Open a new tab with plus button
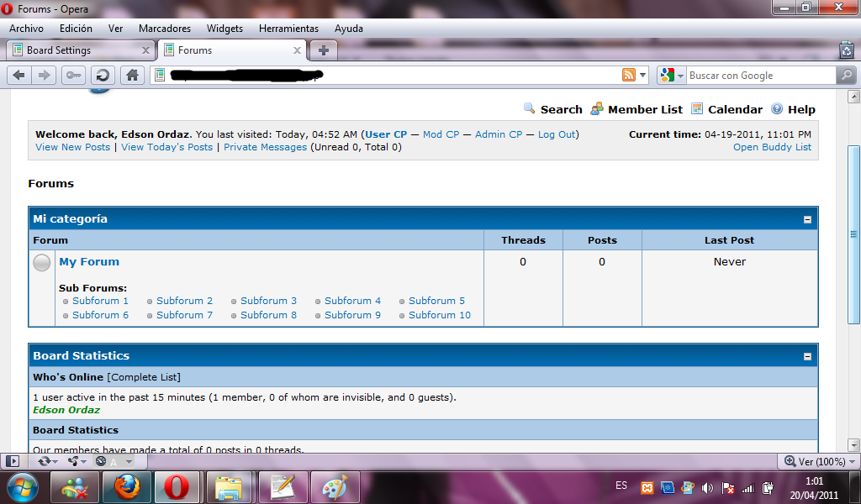 (x=324, y=50)
